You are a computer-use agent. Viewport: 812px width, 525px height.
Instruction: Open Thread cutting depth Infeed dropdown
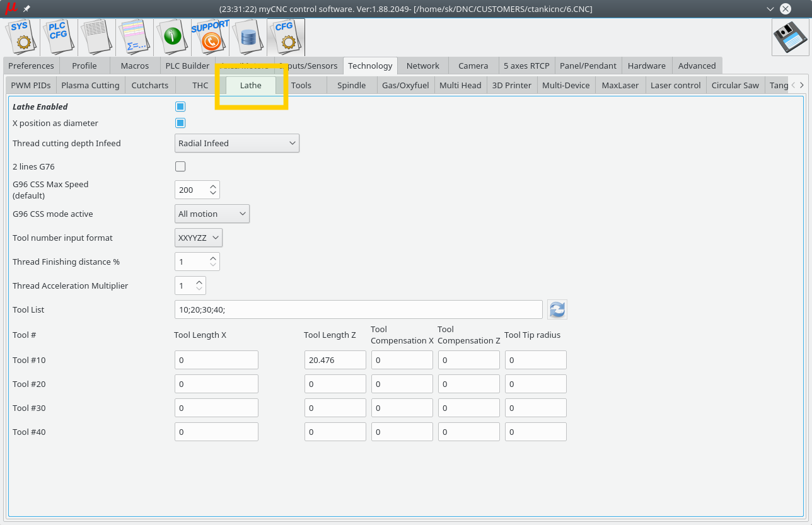click(x=236, y=143)
